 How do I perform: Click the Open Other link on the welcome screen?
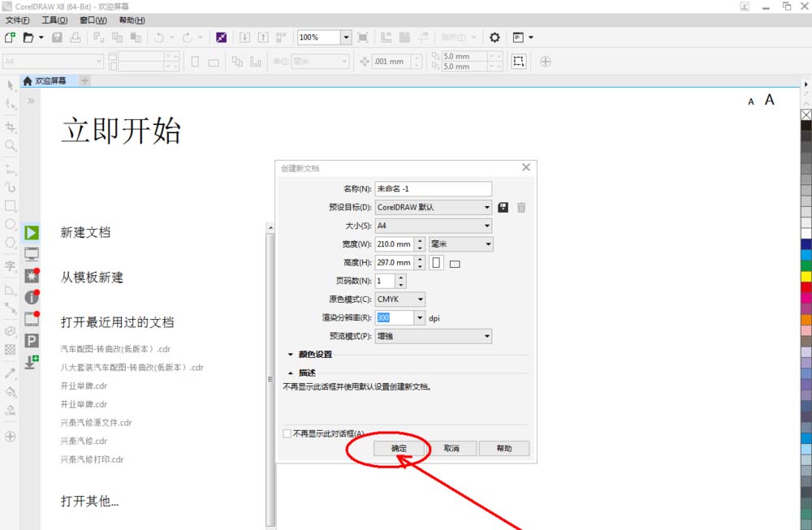(x=89, y=501)
